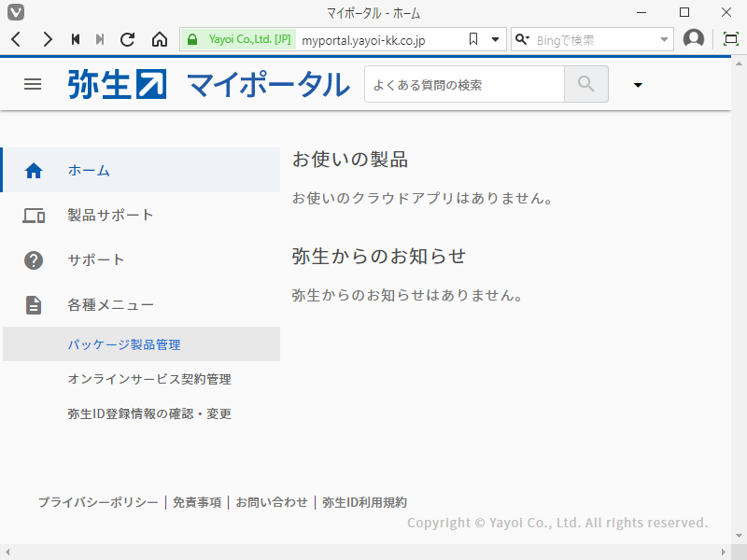Click the よくある質問の検索 input field
747x560 pixels.
pyautogui.click(x=464, y=85)
